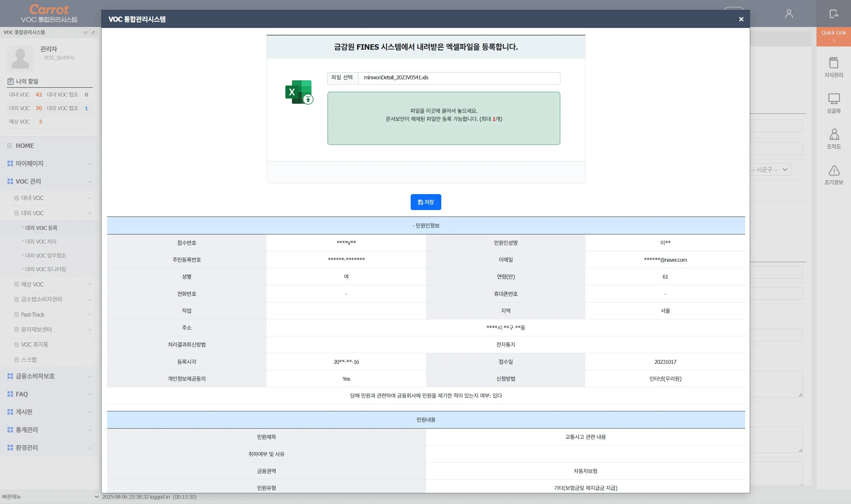Expand the 통계관리 menu
Viewport: 851px width, 504px height.
(49, 430)
